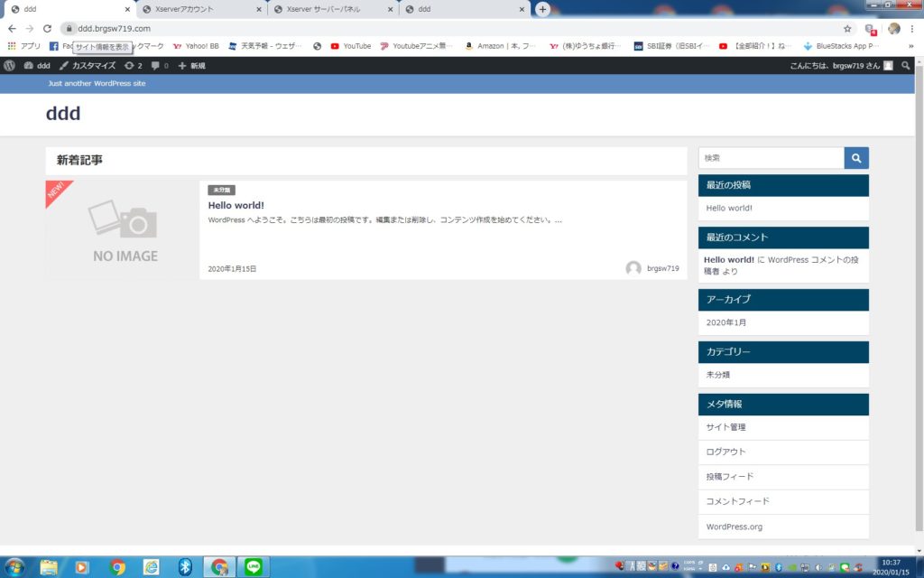
Task: Open the Hello world! post title
Action: (236, 205)
